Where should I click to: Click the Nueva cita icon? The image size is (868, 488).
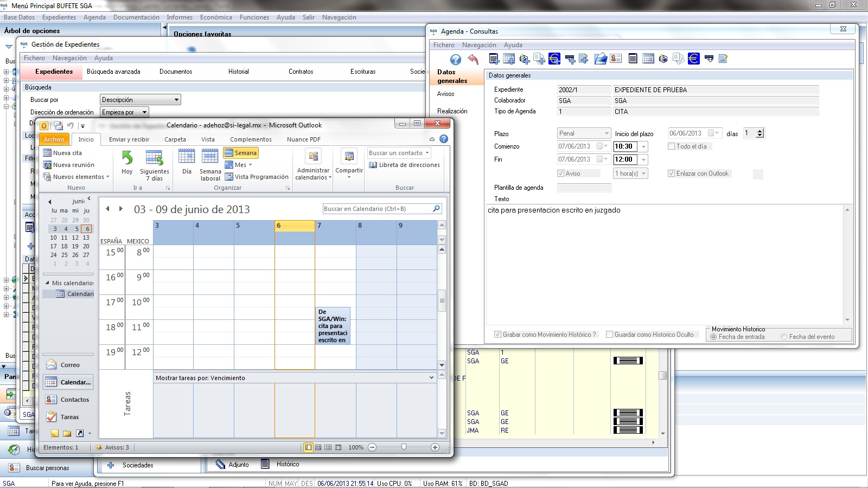pyautogui.click(x=48, y=153)
